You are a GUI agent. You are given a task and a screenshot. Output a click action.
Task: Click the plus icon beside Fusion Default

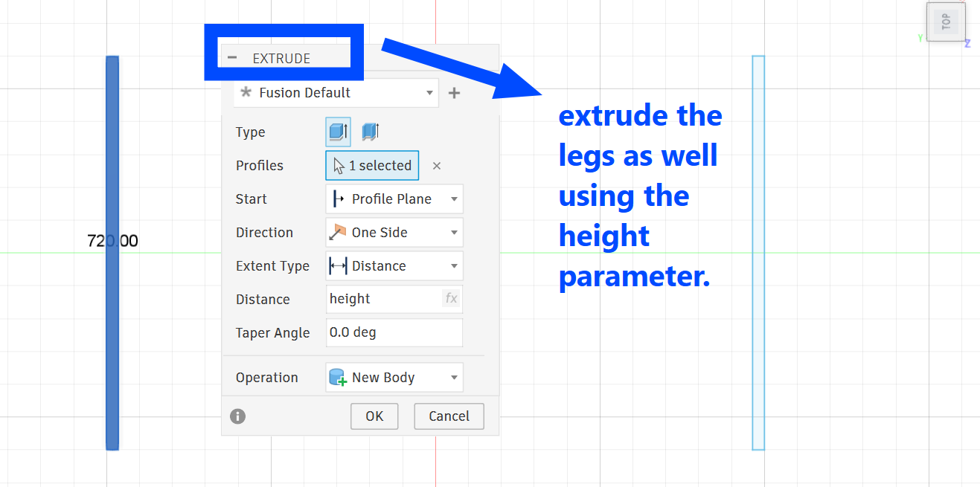454,93
